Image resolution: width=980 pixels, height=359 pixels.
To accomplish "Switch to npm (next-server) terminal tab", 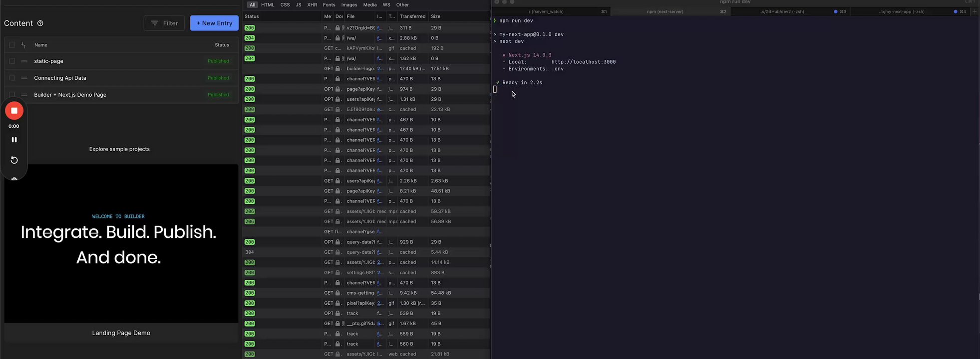I will click(x=670, y=11).
